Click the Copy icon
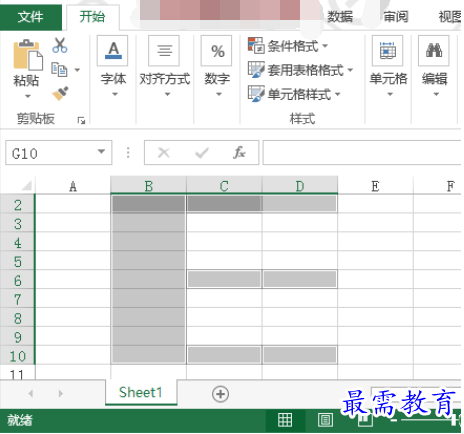 click(59, 69)
